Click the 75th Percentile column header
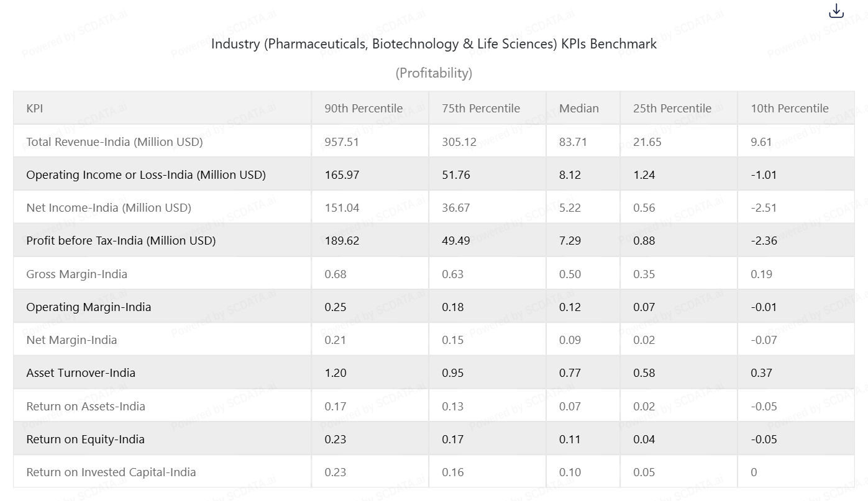This screenshot has width=868, height=501. point(481,109)
